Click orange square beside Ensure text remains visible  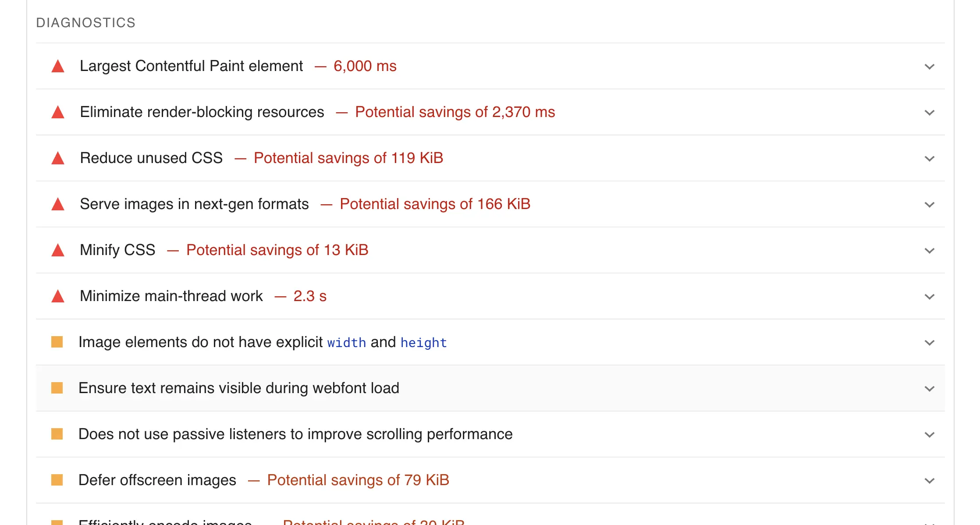(57, 388)
